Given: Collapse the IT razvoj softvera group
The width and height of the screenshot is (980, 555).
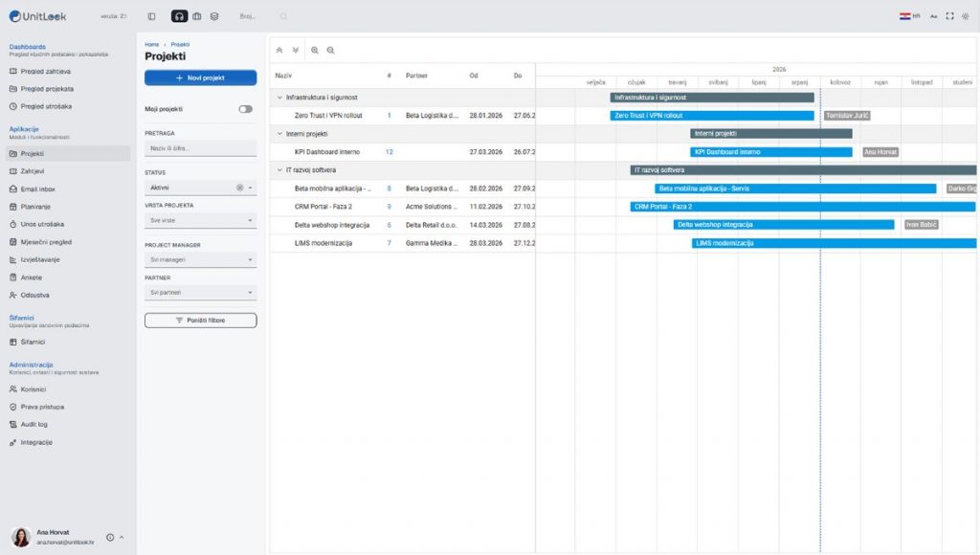Looking at the screenshot, I should coord(279,170).
